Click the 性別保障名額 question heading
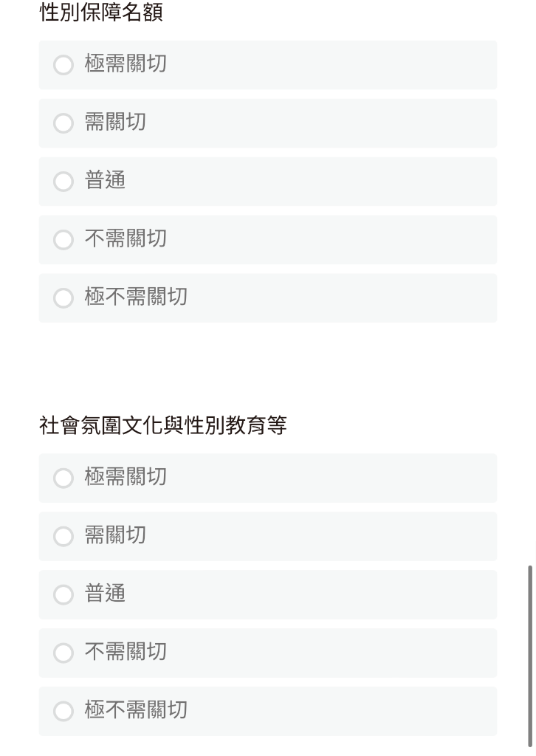Screen dimensions: 536x756 point(101,12)
